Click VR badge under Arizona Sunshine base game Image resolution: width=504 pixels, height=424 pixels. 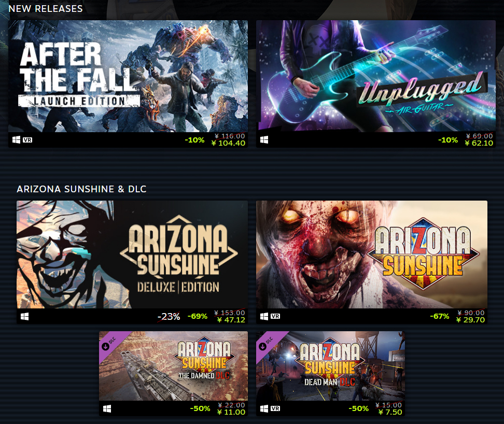(275, 316)
